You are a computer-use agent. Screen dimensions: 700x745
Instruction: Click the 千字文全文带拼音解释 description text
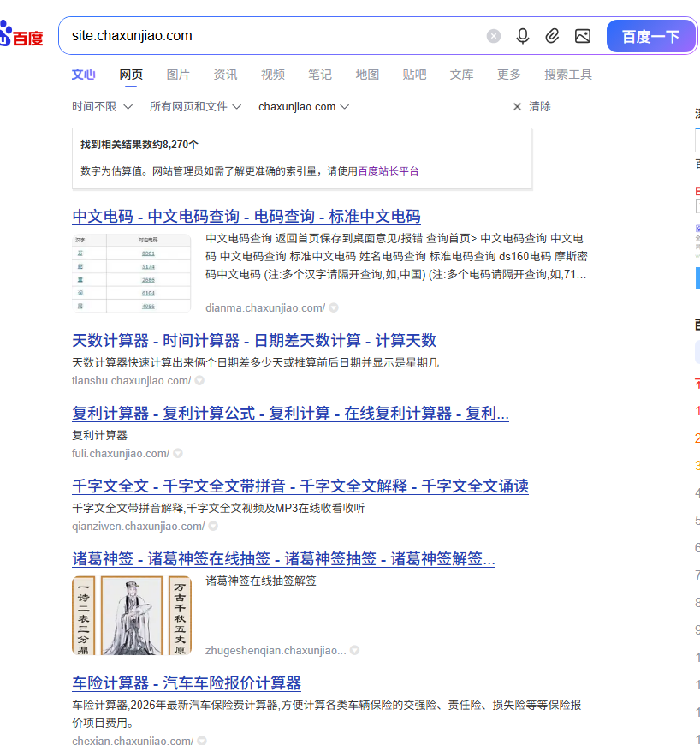[218, 509]
